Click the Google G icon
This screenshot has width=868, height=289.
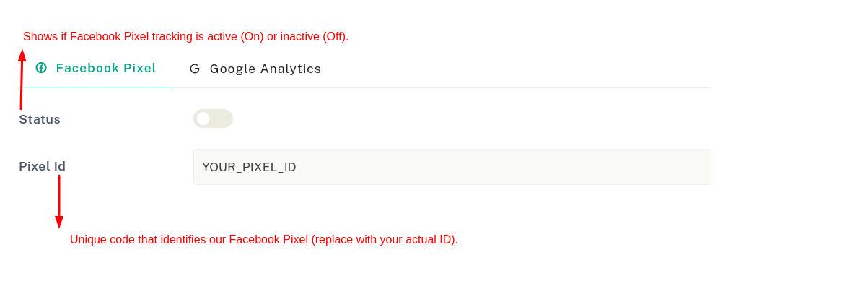[195, 69]
